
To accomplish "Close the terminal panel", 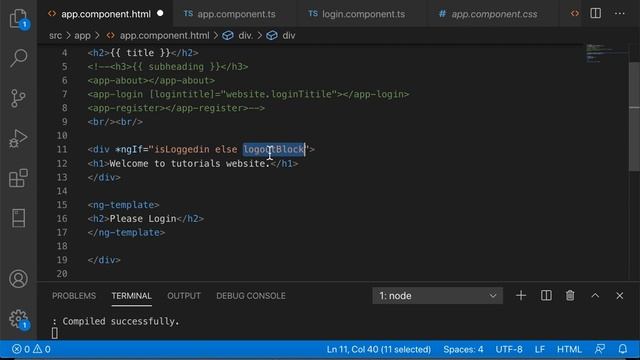I will [620, 296].
